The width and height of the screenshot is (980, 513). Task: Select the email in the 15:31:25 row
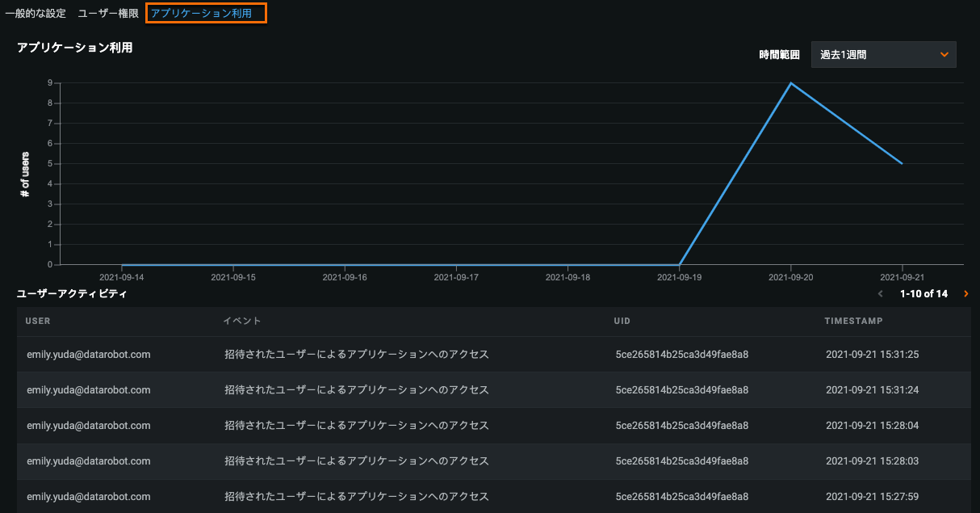tap(89, 355)
